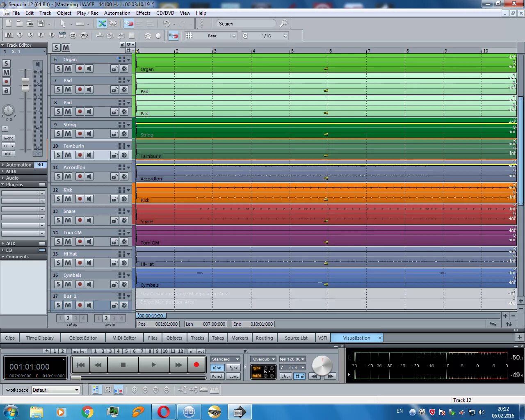Viewport: 525px width, 420px height.
Task: Solo the Organ track
Action: (58, 68)
